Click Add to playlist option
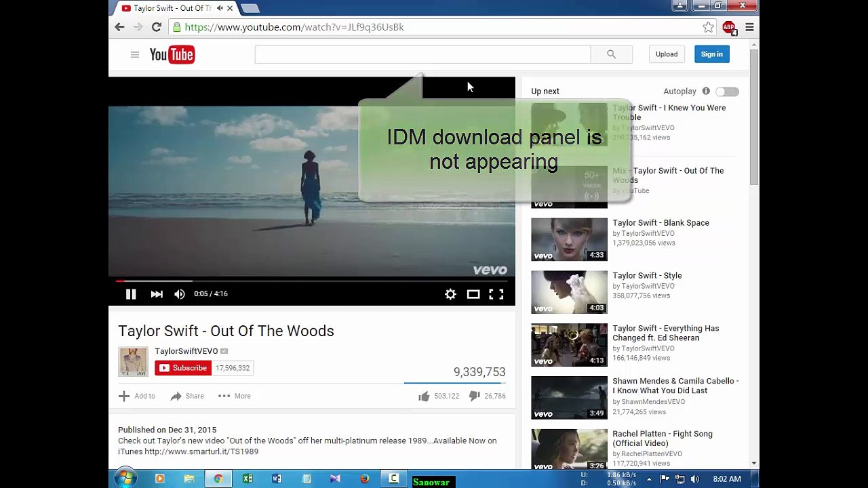 137,396
